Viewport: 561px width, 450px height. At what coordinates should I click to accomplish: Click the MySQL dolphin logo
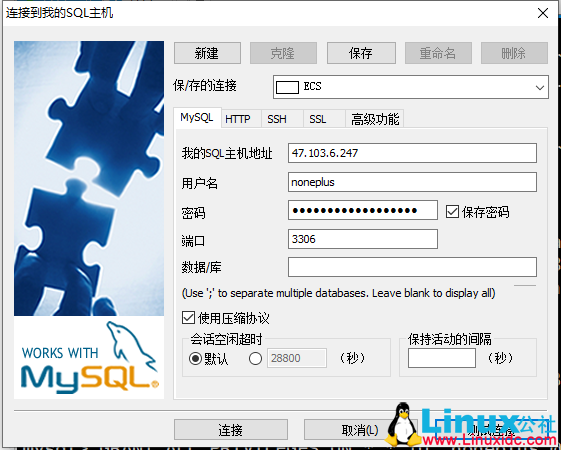pos(89,358)
